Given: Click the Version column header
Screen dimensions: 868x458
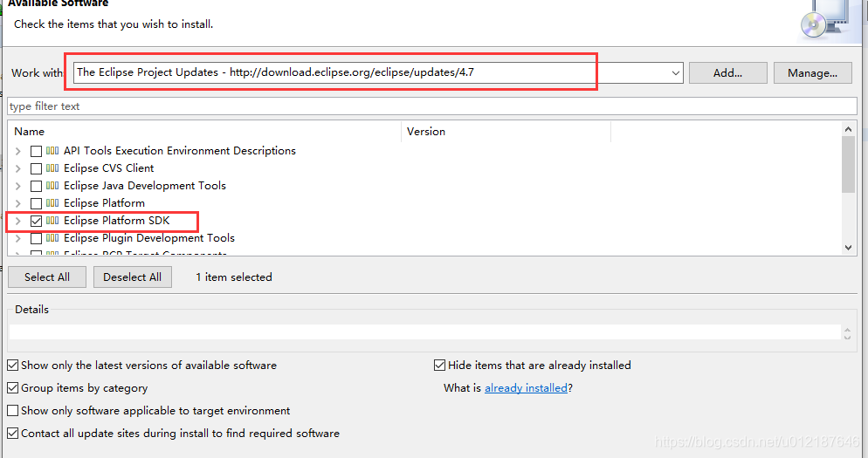Looking at the screenshot, I should [506, 132].
